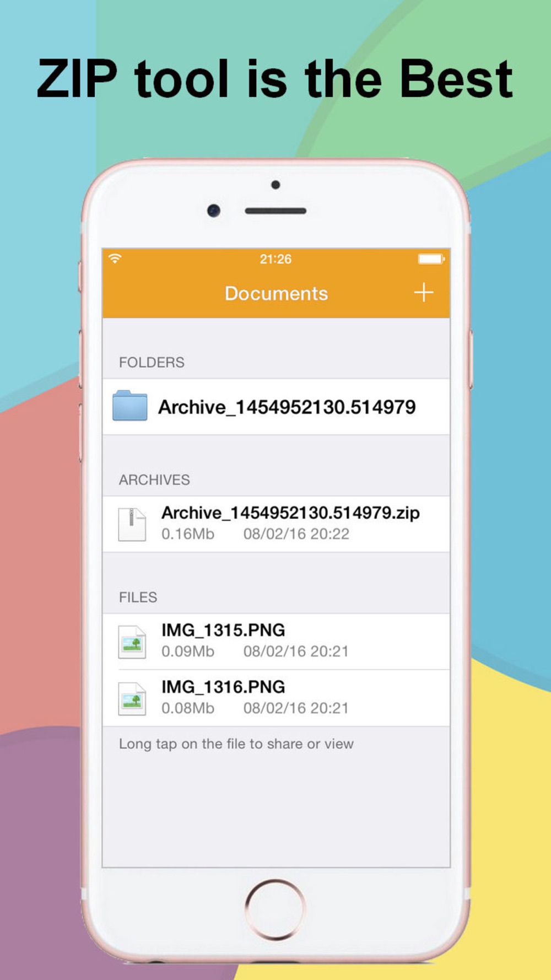Click the 'ZIP tool is the Best' headline

275,79
